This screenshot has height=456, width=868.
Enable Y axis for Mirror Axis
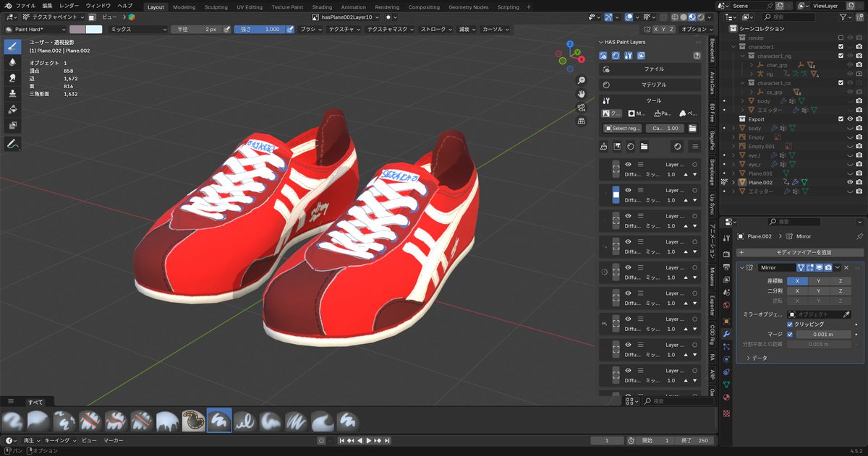tap(818, 281)
